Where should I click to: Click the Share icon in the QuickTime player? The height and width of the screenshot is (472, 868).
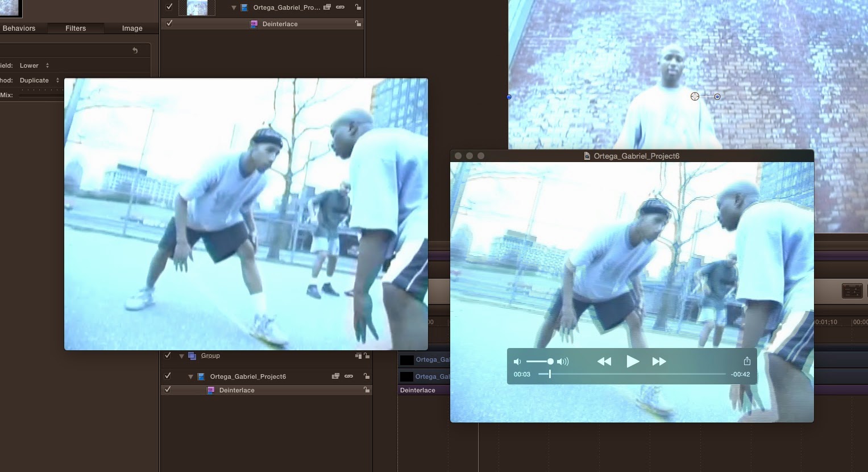[x=747, y=361]
